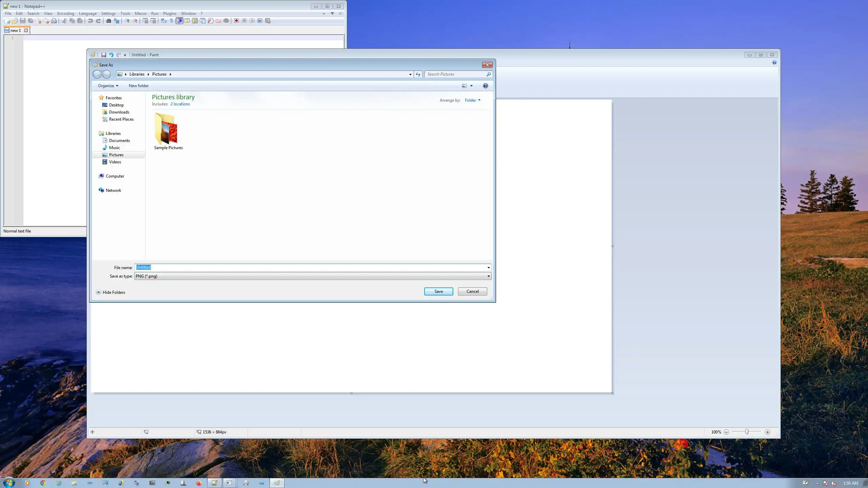Viewport: 868px width, 488px height.
Task: Click the refresh icon beside the address bar
Action: coord(418,74)
